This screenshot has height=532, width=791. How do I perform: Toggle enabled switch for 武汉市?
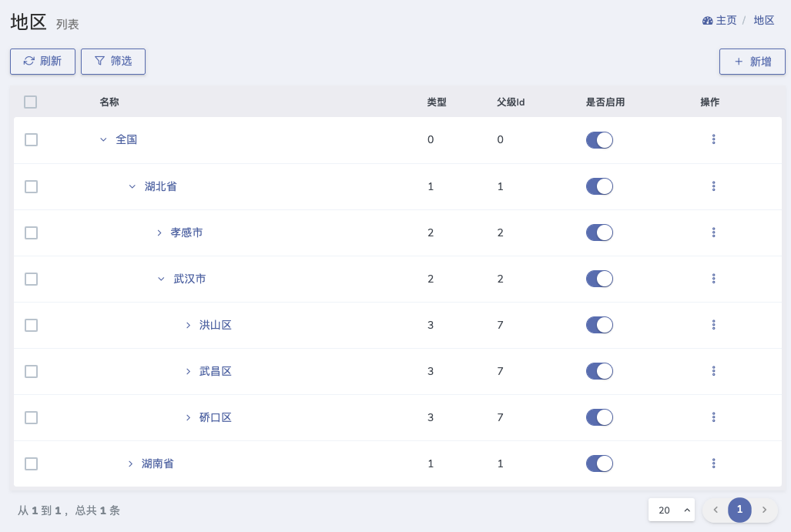click(x=599, y=279)
